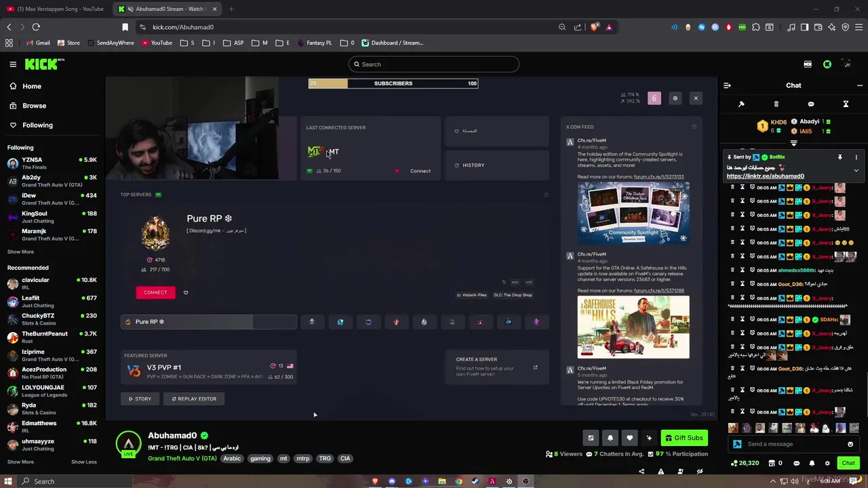Open the channel points shop icon
This screenshot has width=868, height=488.
coord(772,464)
